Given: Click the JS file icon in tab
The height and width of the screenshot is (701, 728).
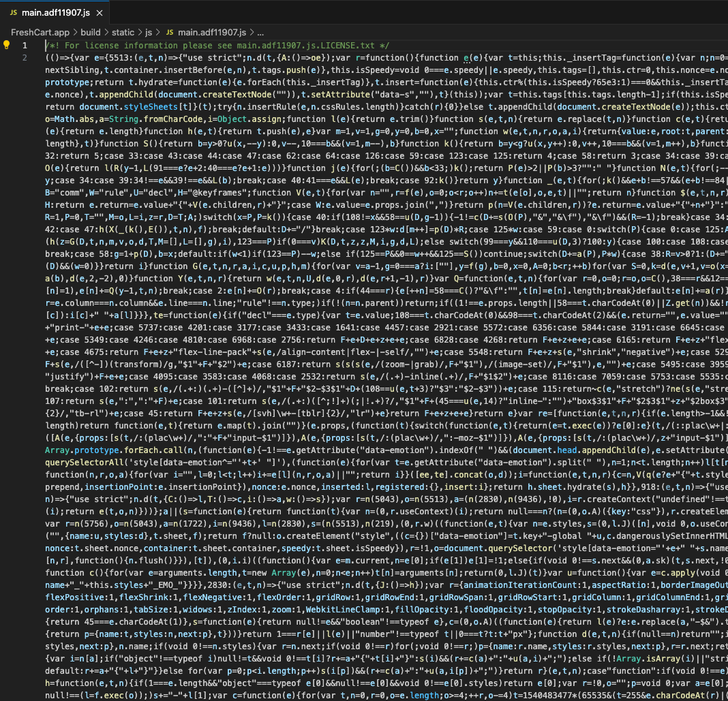Looking at the screenshot, I should click(x=14, y=12).
